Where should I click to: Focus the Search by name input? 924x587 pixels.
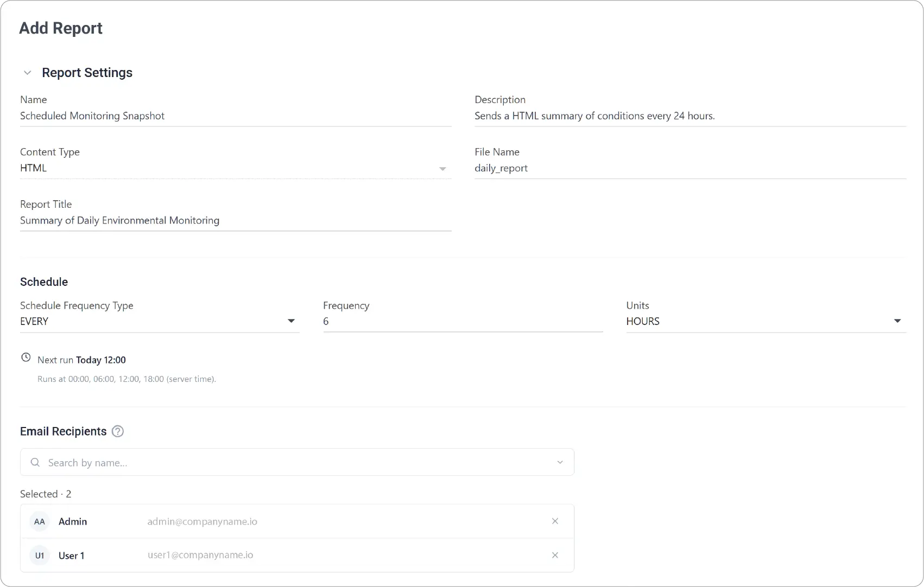(297, 462)
